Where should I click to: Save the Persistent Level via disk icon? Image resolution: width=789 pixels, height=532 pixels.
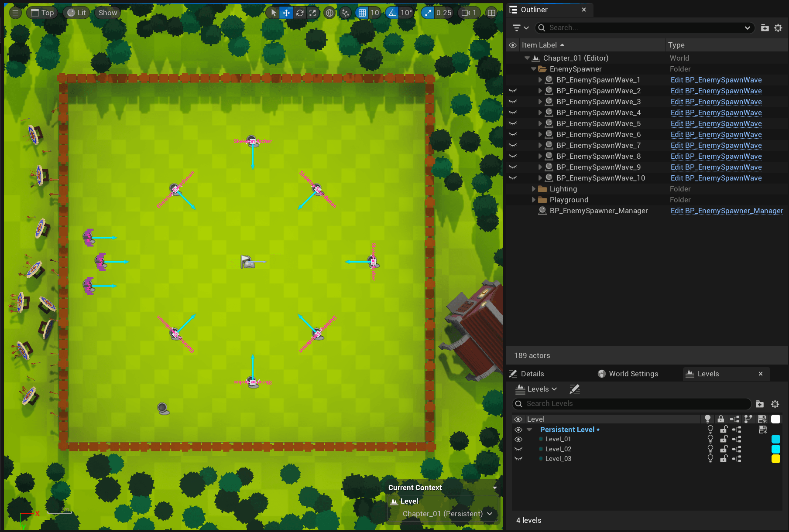pos(762,430)
